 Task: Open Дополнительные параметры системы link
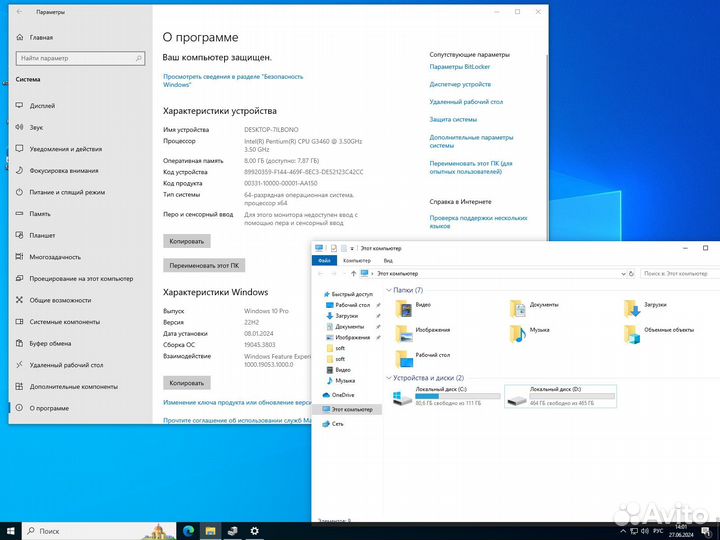click(471, 141)
